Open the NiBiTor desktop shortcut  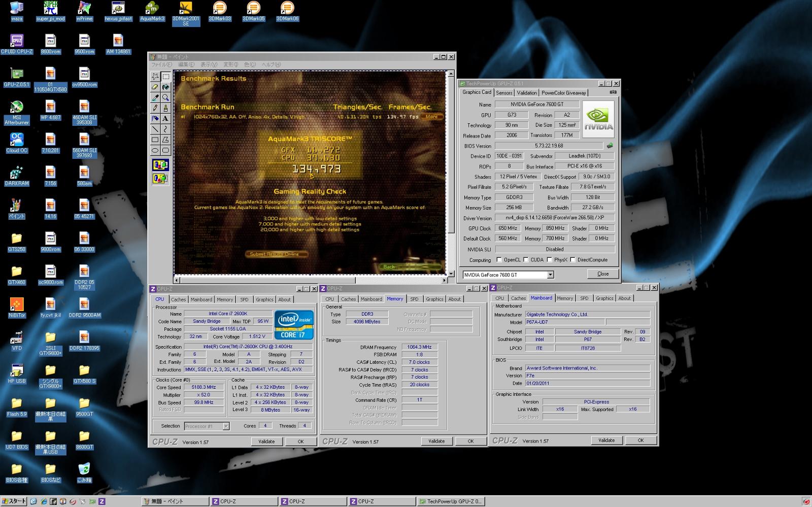17,308
